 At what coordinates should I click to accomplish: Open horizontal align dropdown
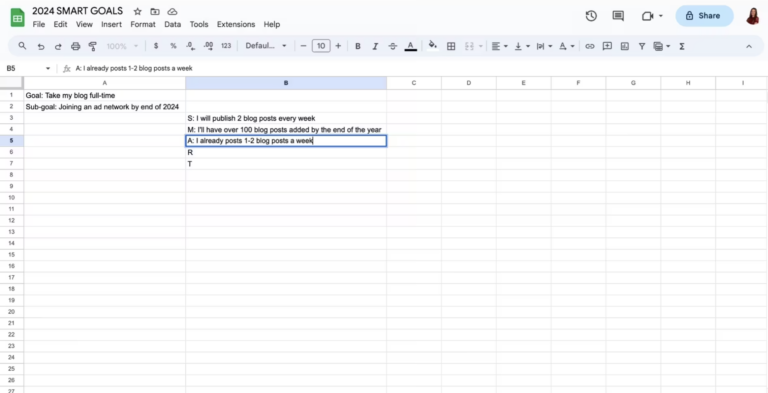[x=499, y=46]
